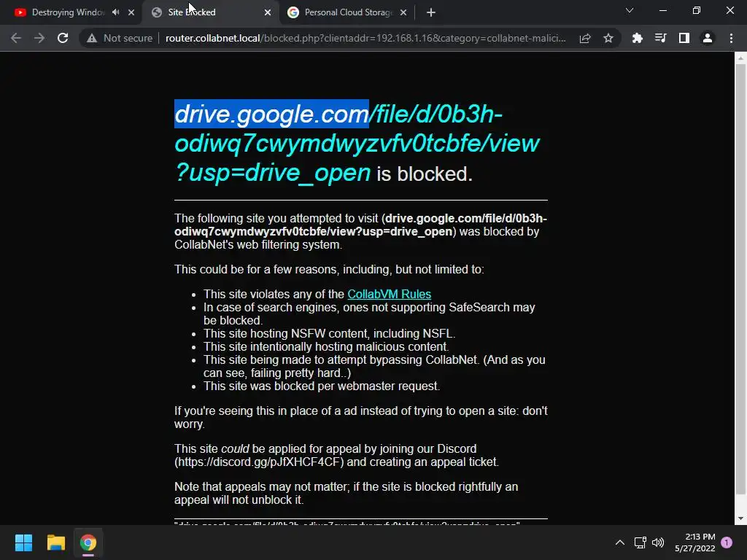747x560 pixels.
Task: Open the Chrome profile avatar menu
Action: click(x=708, y=38)
